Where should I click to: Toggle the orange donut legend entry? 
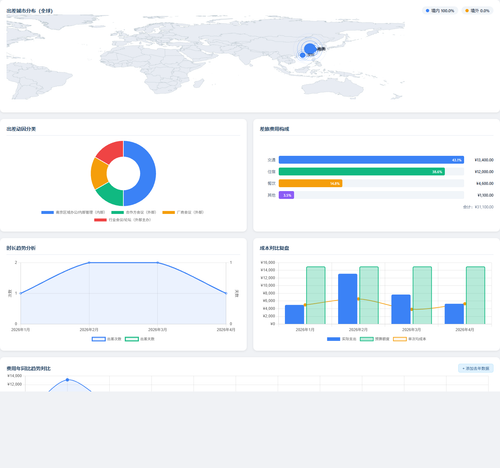[183, 212]
